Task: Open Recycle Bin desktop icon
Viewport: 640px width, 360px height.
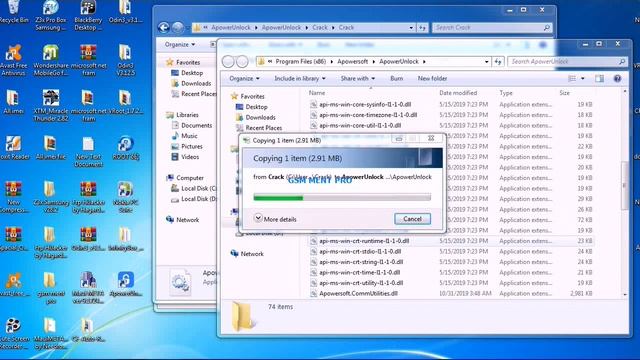Action: point(14,12)
